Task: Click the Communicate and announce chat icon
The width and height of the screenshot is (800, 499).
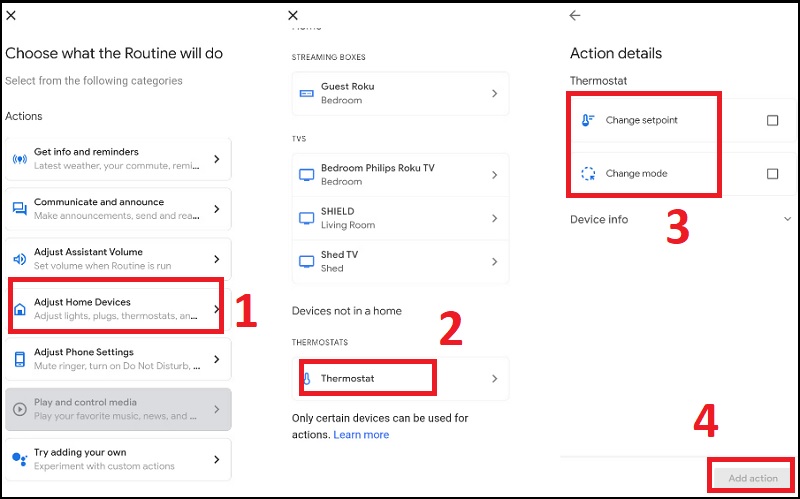Action: 19,209
